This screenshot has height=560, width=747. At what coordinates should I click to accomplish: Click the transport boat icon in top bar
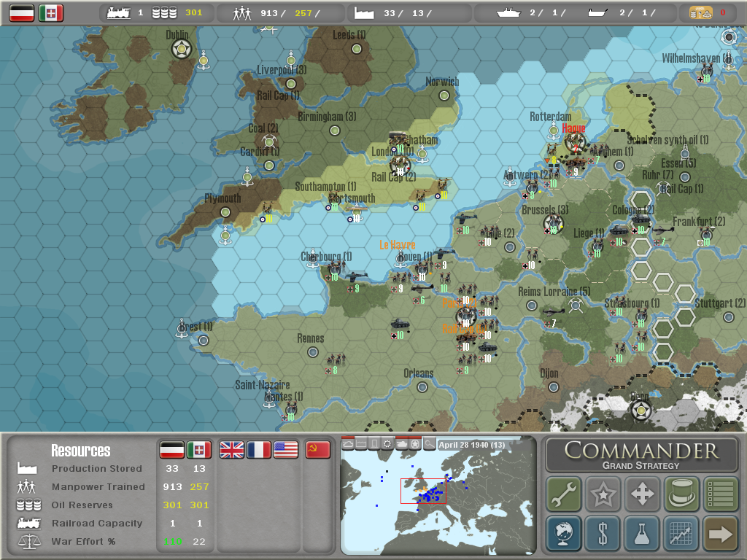597,13
